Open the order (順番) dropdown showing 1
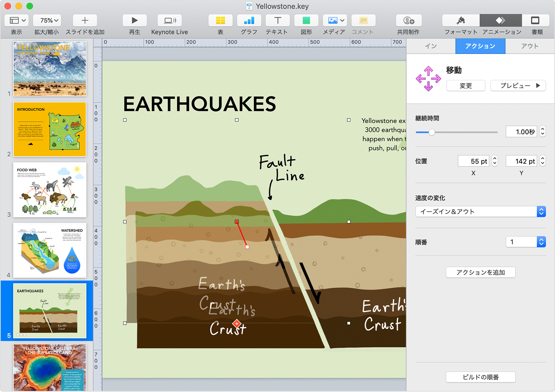Viewport: 555px width, 392px height. point(525,242)
